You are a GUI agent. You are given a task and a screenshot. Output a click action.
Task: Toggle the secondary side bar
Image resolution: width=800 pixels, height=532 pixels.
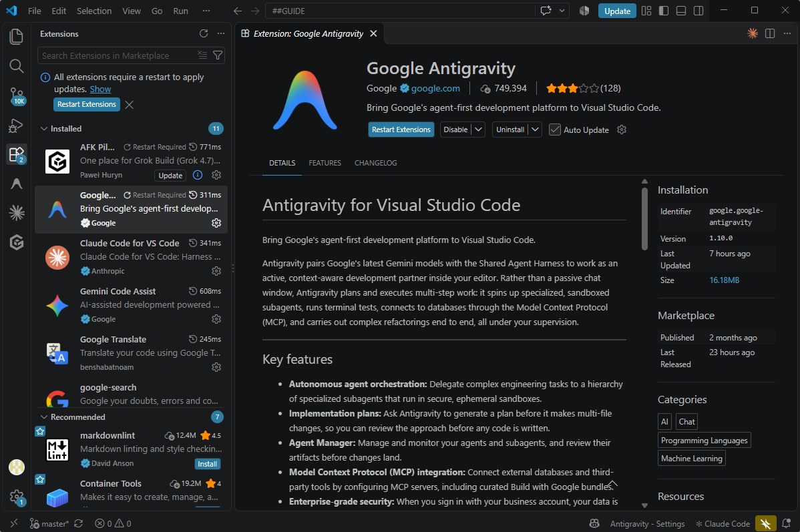coord(698,11)
